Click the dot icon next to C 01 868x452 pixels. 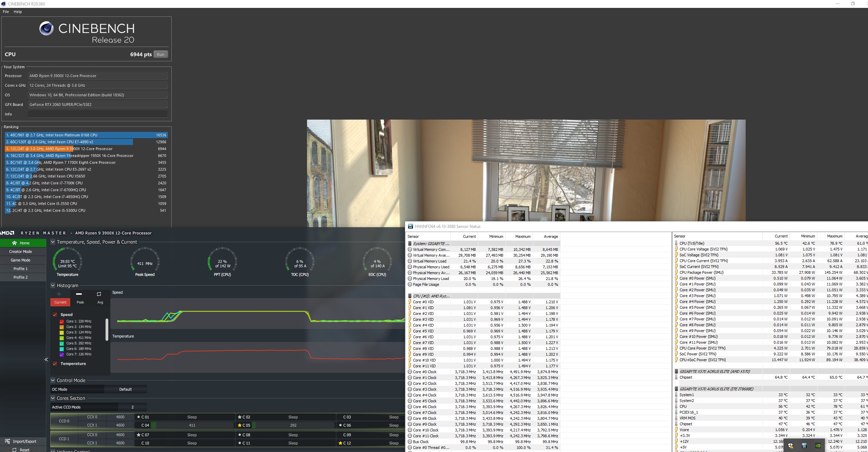pyautogui.click(x=138, y=417)
